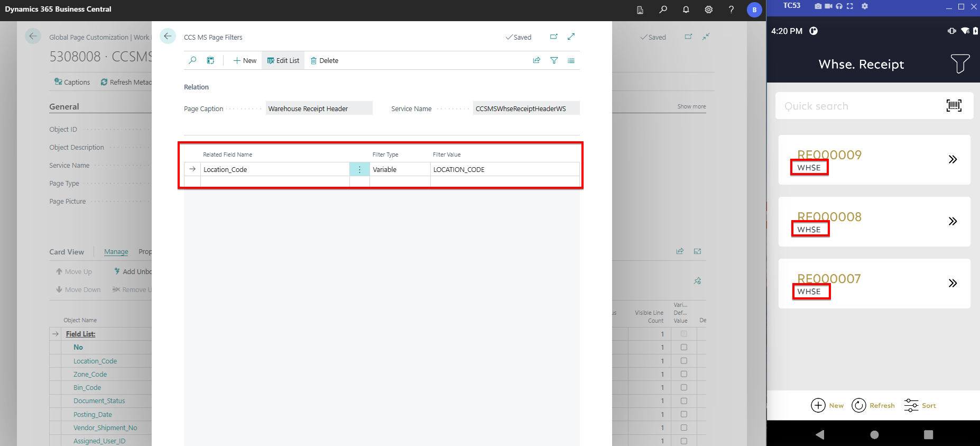Screen dimensions: 980x446
Task: Click the search magnifier in page filters toolbar
Action: click(x=192, y=60)
